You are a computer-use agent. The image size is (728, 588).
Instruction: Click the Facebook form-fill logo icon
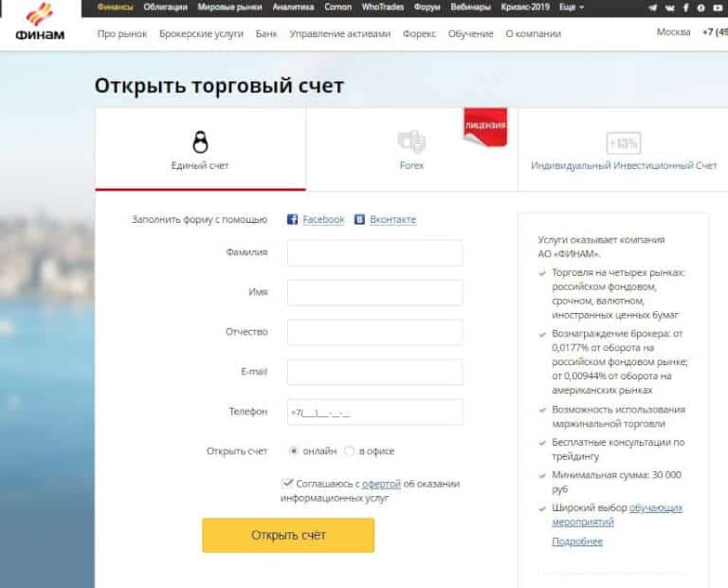292,219
